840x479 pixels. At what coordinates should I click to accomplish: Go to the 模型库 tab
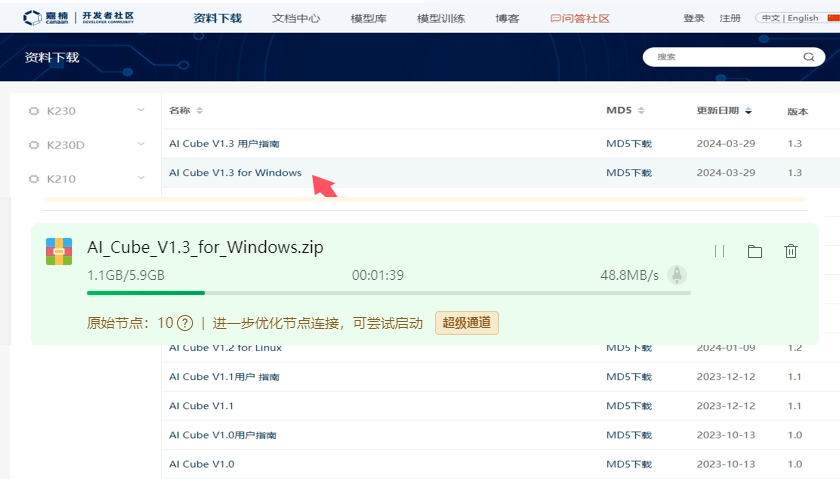pos(368,18)
